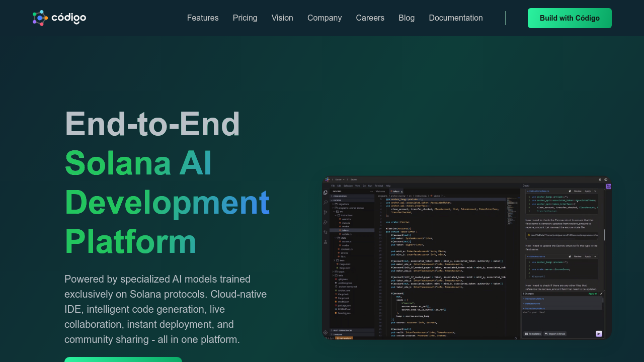Click the Search magnifier in the IDE activity bar
Viewport: 644px width, 362px height.
pos(326,203)
